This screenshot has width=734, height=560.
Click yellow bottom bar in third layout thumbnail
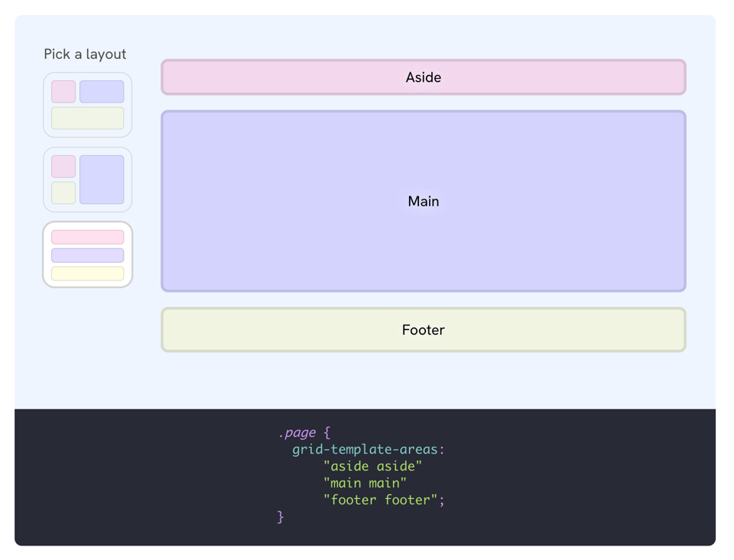[87, 274]
